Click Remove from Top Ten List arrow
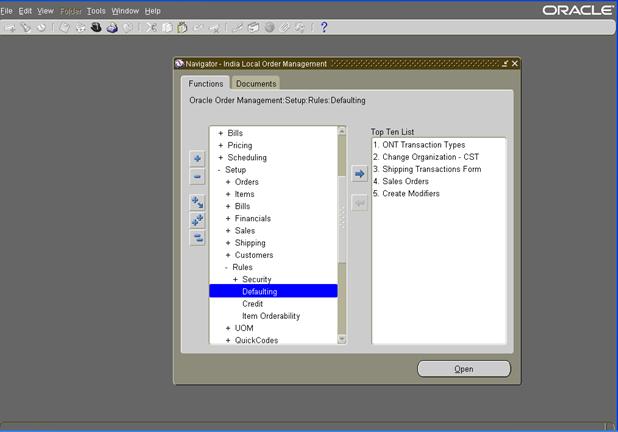This screenshot has width=618, height=432. click(359, 203)
